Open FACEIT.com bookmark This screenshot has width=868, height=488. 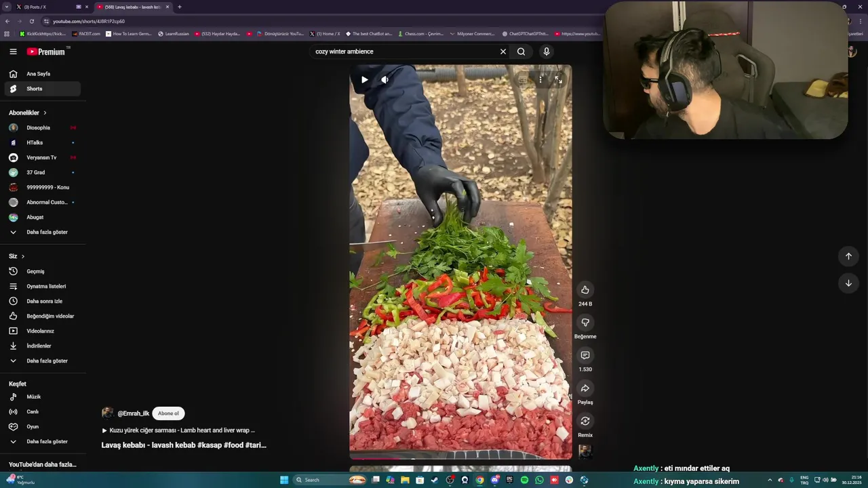click(86, 33)
